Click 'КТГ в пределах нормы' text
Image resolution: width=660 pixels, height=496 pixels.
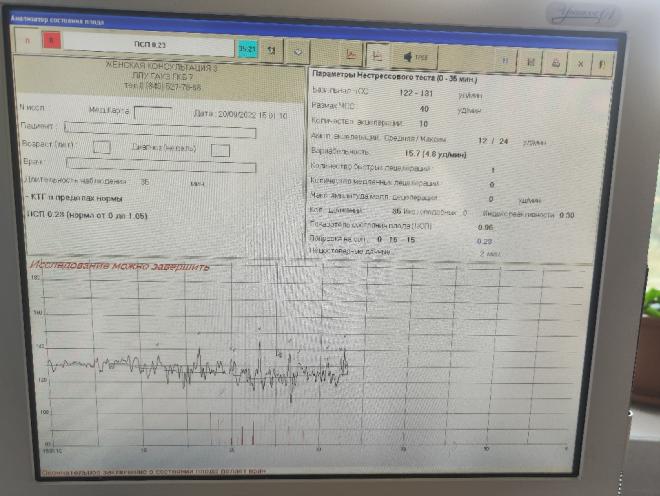tap(77, 198)
